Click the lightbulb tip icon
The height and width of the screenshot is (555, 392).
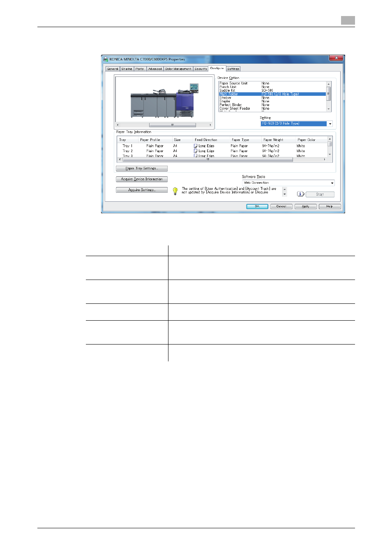tap(175, 191)
